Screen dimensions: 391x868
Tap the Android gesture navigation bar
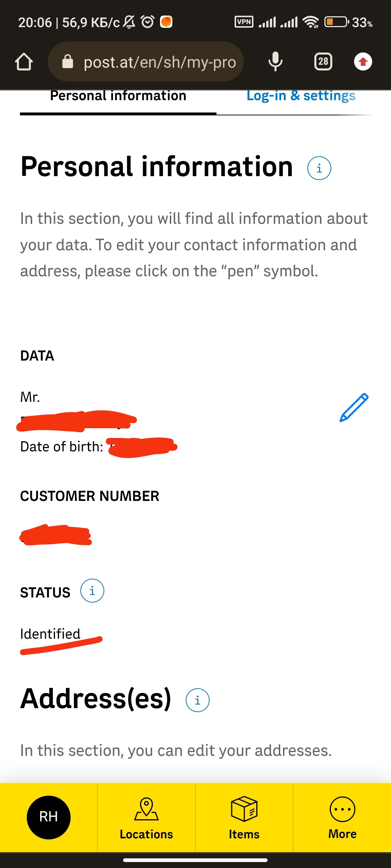tap(195, 860)
